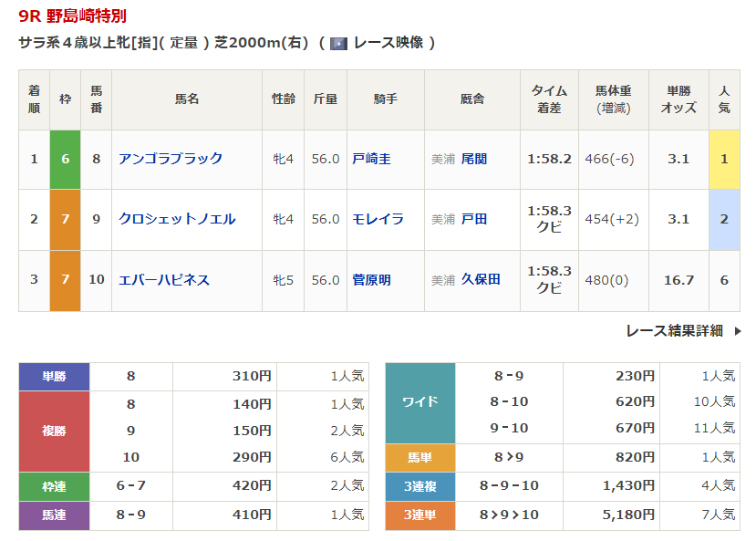Open horse クロシェットノエル page

point(177,219)
